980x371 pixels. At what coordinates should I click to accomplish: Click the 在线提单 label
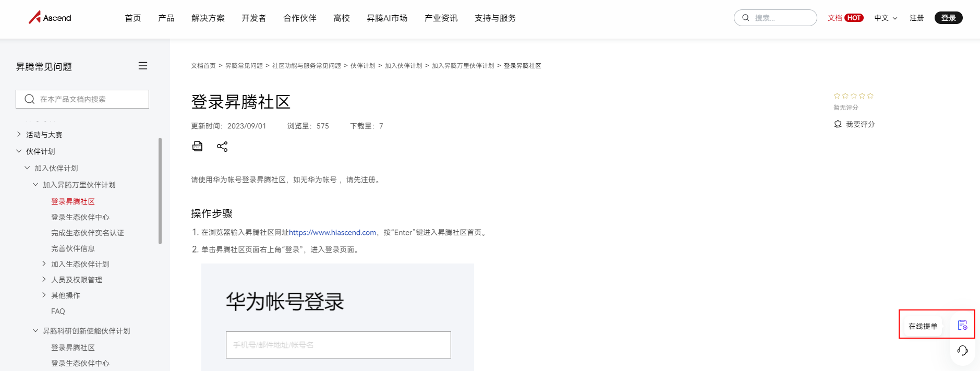[x=923, y=326]
